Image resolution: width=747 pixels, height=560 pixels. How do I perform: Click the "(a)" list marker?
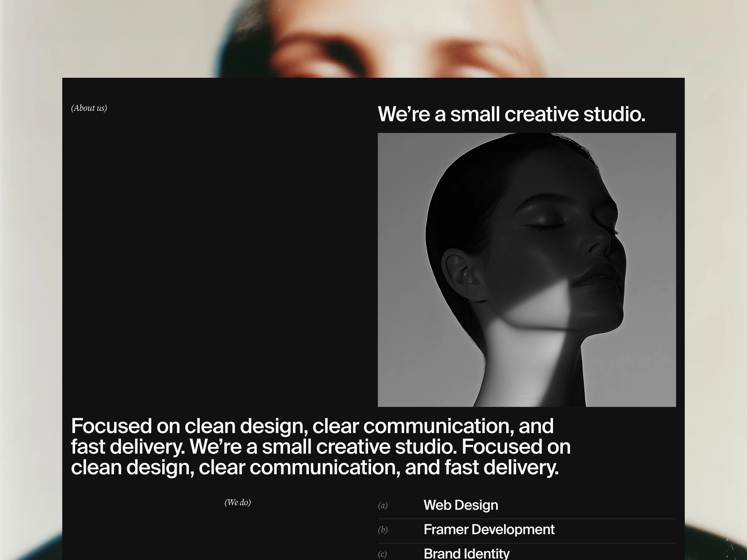pos(383,505)
